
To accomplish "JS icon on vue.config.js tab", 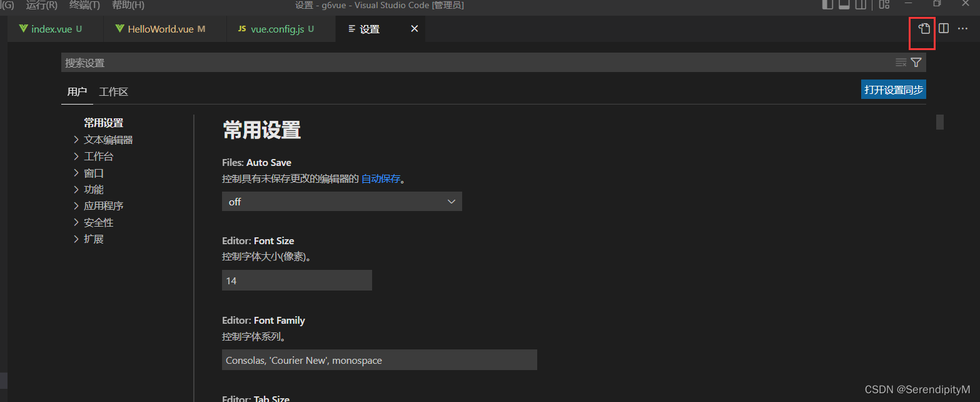I will tap(242, 29).
